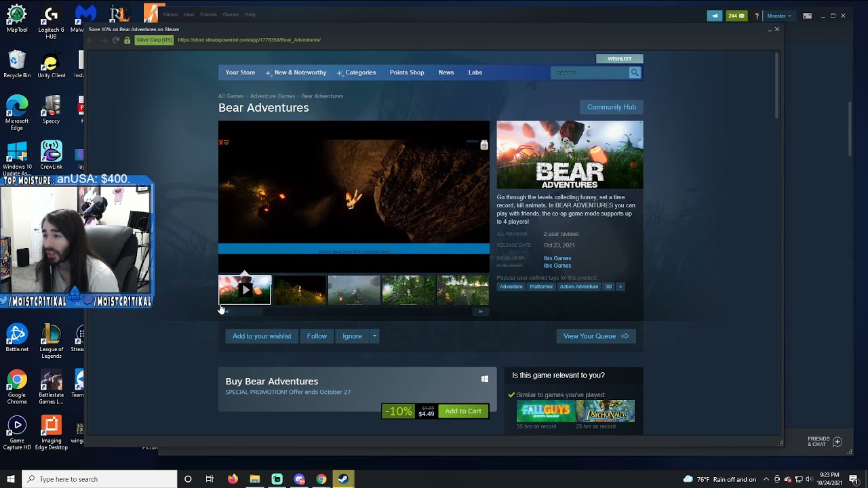Click the Steam browser reload icon
The height and width of the screenshot is (488, 868).
116,40
